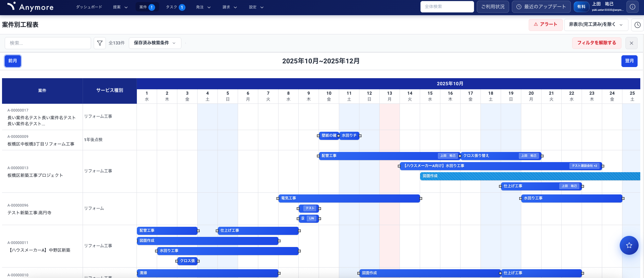Expand 保存済み検索条件 dropdown
The height and width of the screenshot is (278, 644).
(155, 43)
